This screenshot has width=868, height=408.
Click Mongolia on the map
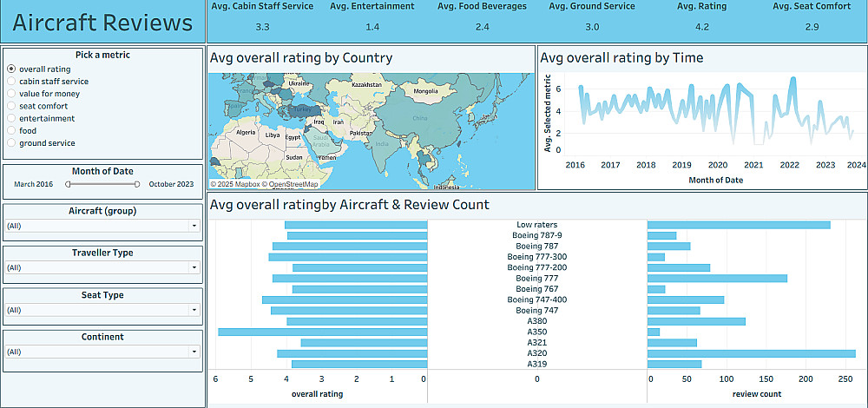tap(425, 91)
